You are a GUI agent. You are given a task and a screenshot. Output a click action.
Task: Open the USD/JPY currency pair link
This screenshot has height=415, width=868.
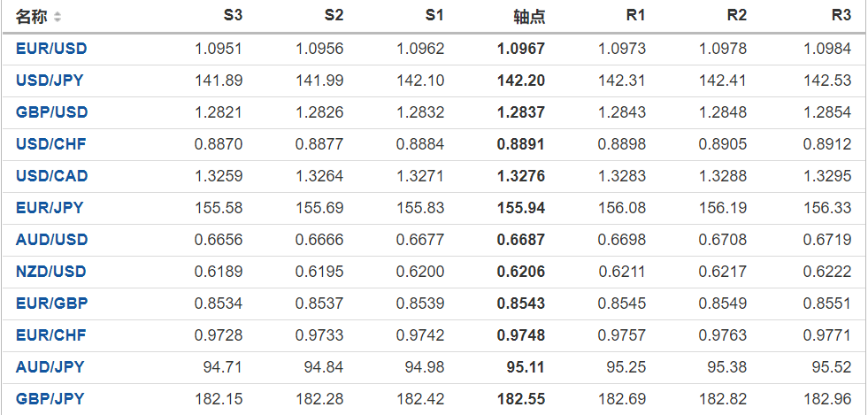(50, 81)
